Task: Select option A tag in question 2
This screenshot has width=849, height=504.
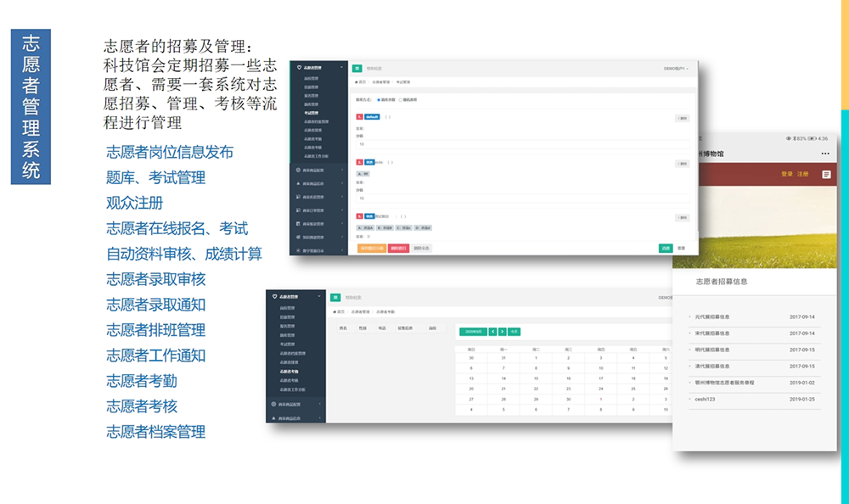Action: point(363,174)
